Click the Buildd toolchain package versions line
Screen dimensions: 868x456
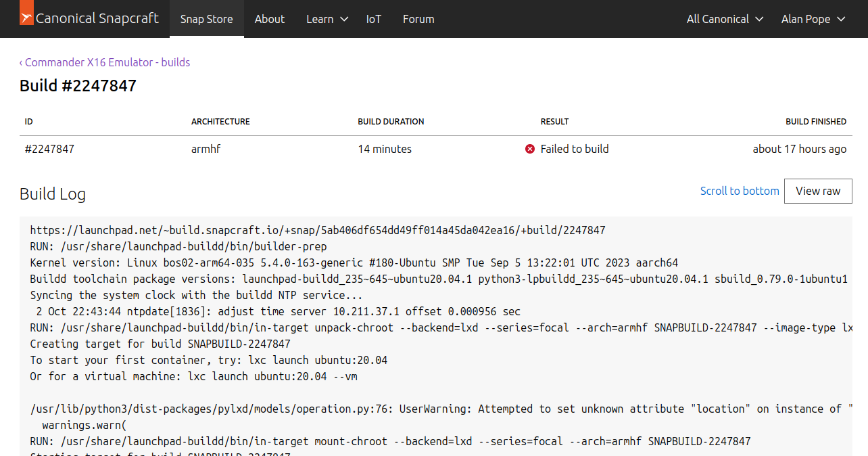(439, 279)
